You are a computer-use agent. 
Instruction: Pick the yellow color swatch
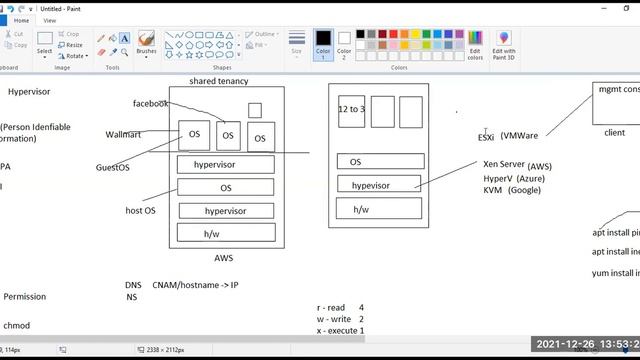coord(416,34)
